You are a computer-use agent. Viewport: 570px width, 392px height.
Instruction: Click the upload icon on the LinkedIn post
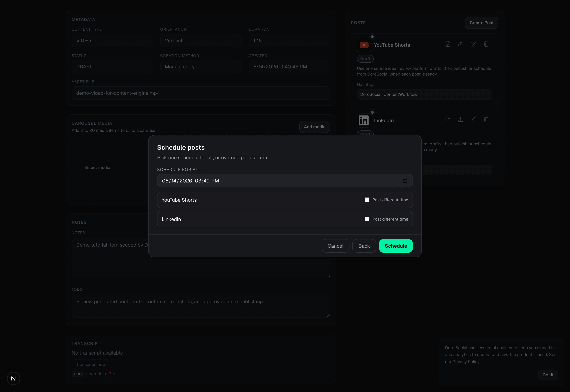(460, 120)
